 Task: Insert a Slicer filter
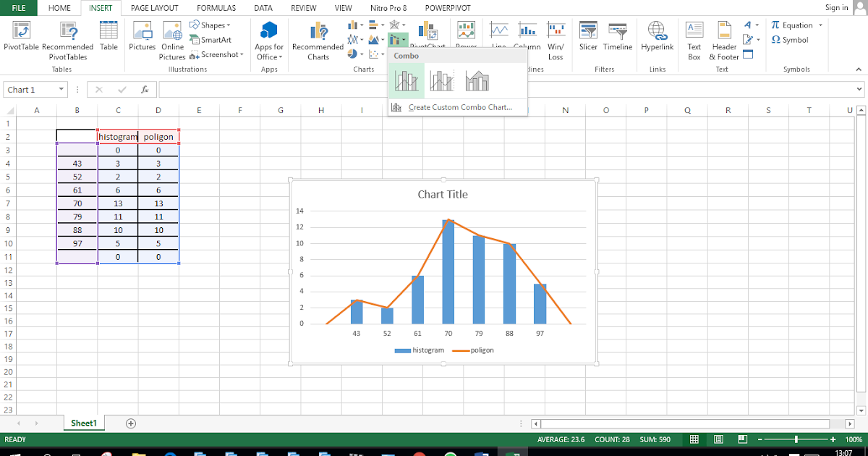(x=588, y=36)
